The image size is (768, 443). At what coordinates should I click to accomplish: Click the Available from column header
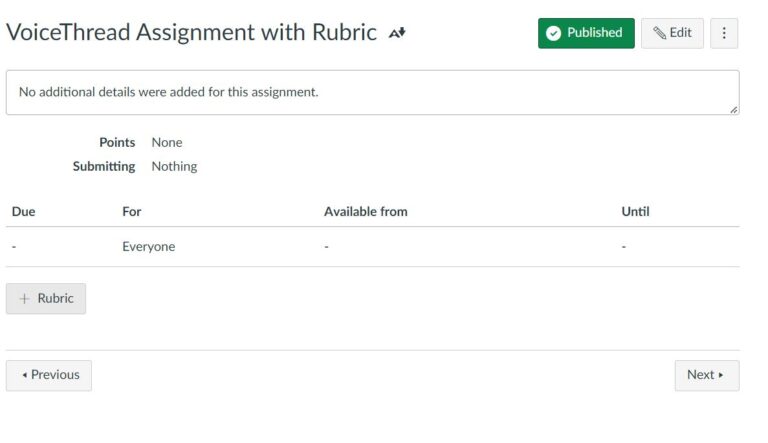pos(365,212)
